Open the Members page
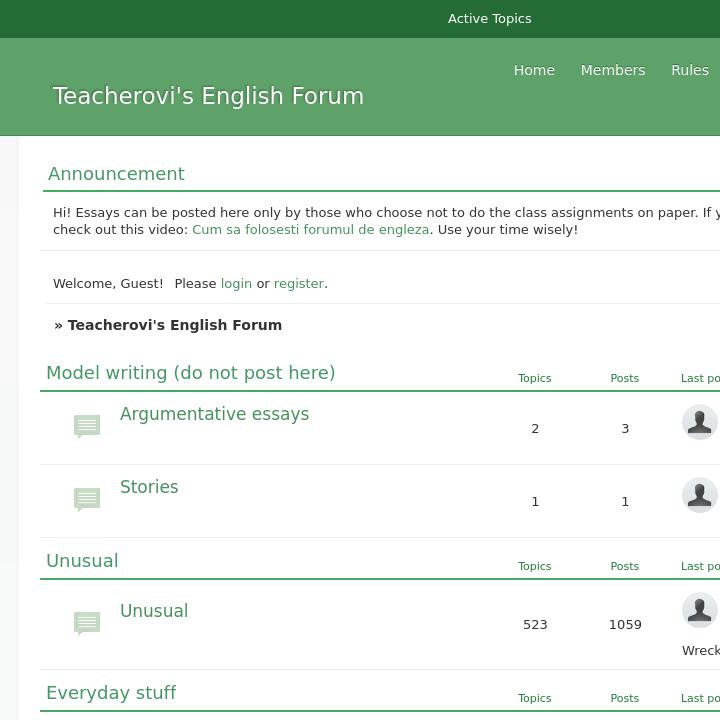Screen dimensions: 720x720 point(612,70)
